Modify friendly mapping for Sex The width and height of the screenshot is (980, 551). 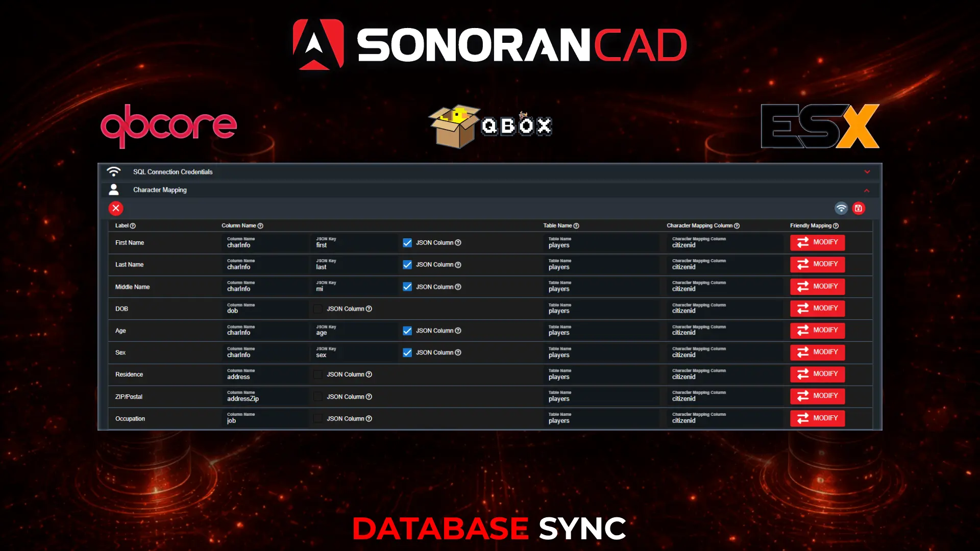pyautogui.click(x=817, y=352)
